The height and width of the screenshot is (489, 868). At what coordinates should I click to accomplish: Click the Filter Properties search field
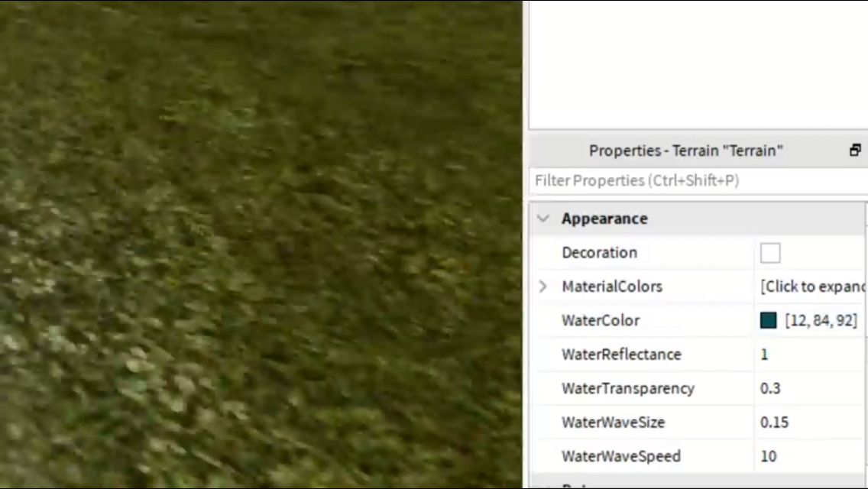698,180
